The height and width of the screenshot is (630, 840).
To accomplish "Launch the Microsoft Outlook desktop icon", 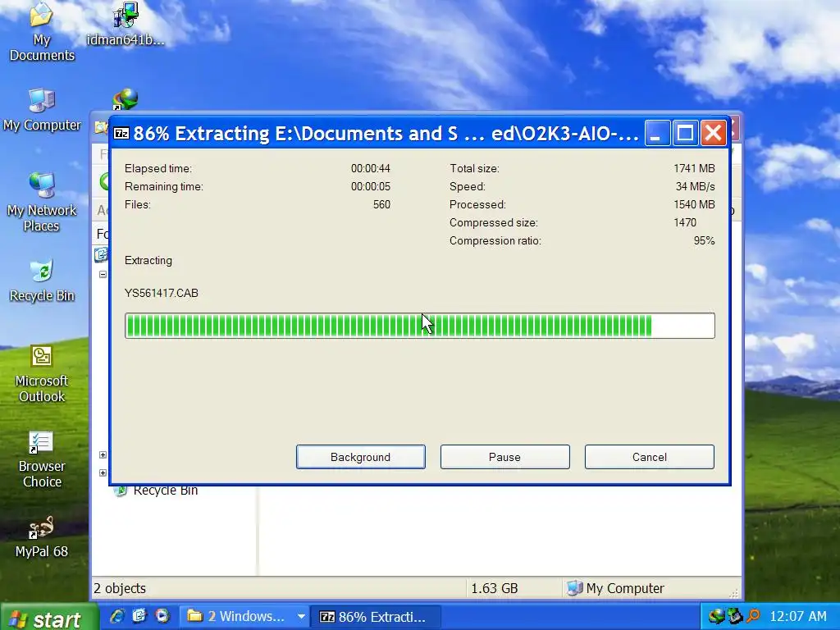I will 41,374.
